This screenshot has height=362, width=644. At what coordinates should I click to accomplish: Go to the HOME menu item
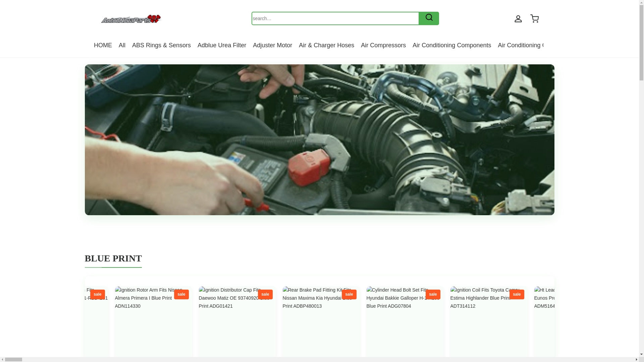(103, 45)
